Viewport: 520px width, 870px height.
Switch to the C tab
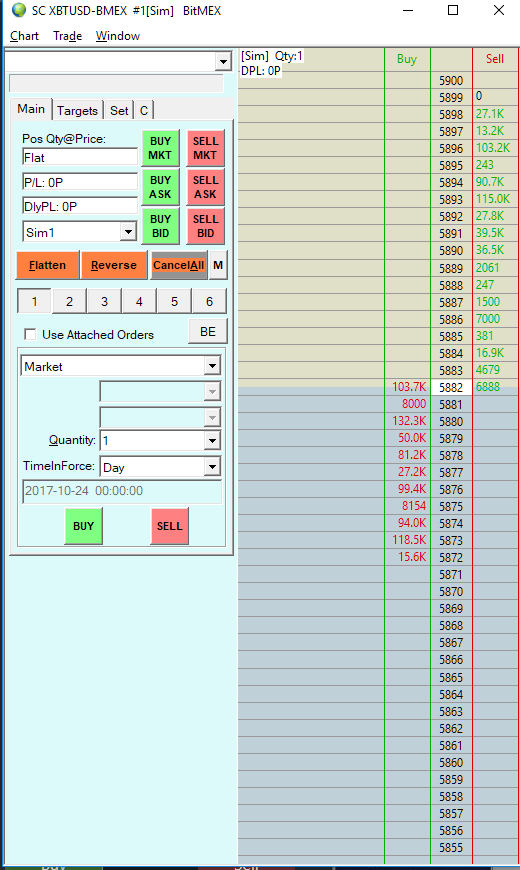point(144,110)
